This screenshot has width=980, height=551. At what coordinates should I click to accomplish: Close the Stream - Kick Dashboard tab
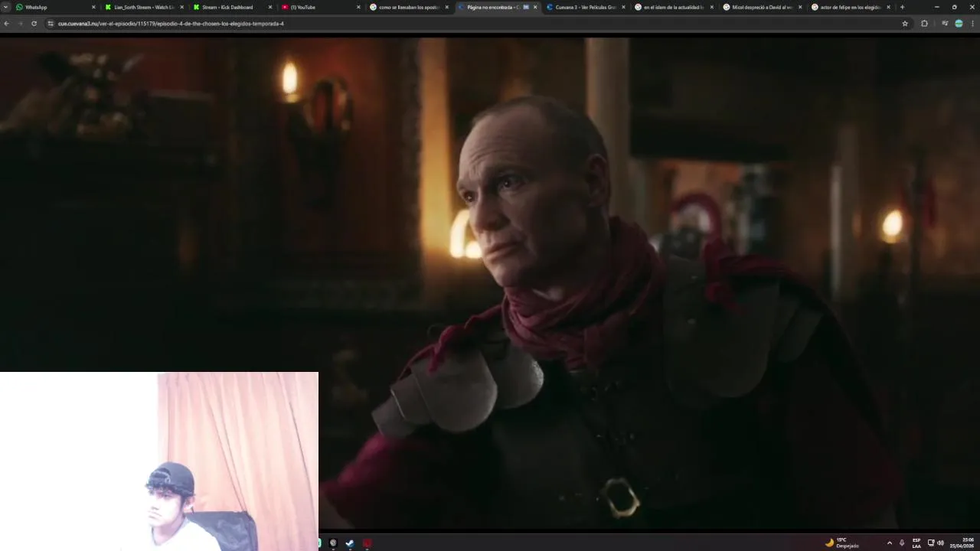pos(269,7)
